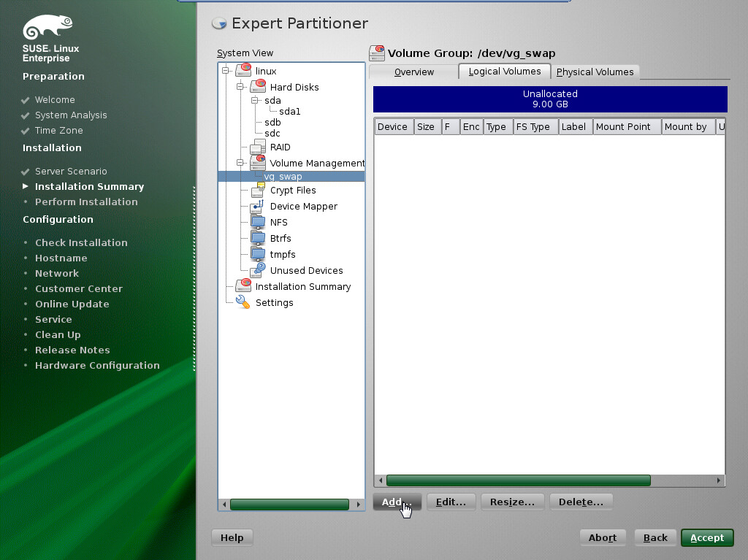
Task: Abort the installation
Action: [x=603, y=537]
